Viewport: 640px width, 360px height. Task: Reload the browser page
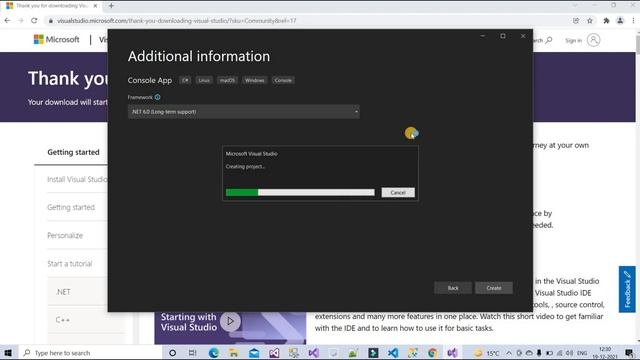tap(34, 20)
